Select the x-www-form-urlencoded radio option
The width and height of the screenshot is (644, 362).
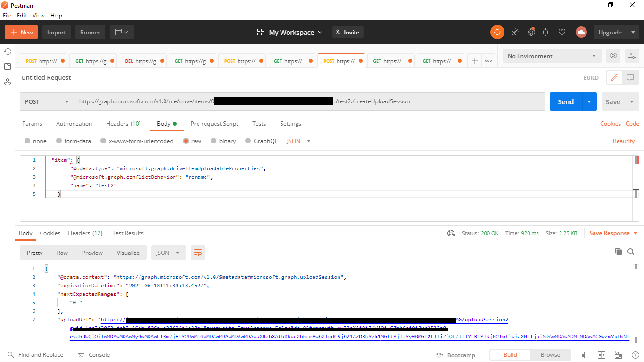[x=103, y=141]
